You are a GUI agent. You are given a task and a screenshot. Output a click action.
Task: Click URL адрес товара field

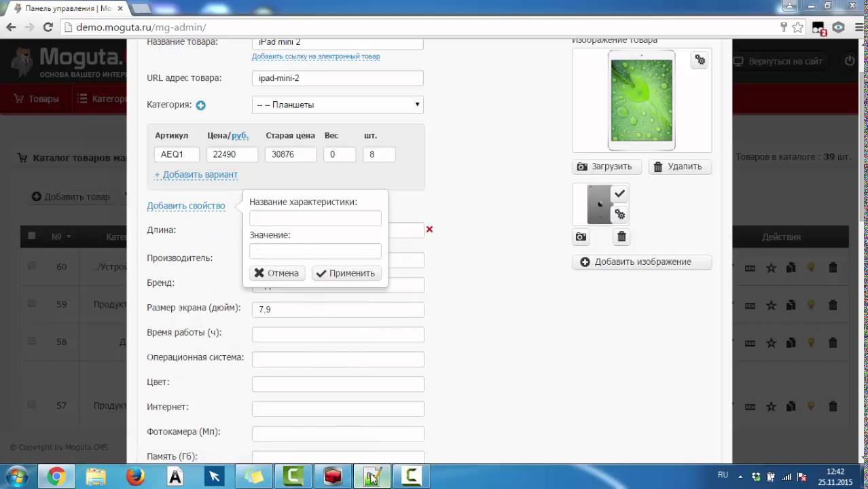click(x=338, y=78)
